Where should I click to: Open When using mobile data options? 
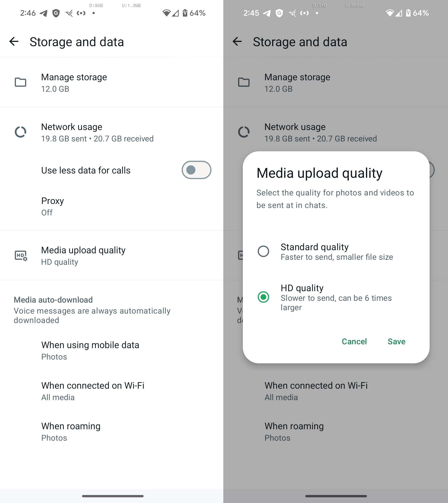(x=112, y=351)
